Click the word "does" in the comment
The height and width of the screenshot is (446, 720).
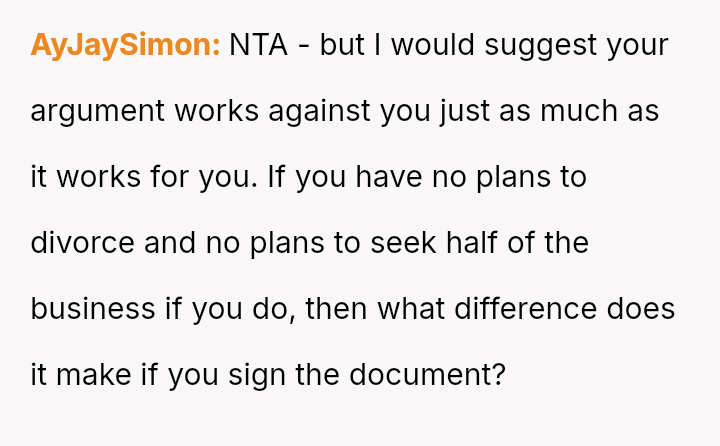tap(641, 309)
